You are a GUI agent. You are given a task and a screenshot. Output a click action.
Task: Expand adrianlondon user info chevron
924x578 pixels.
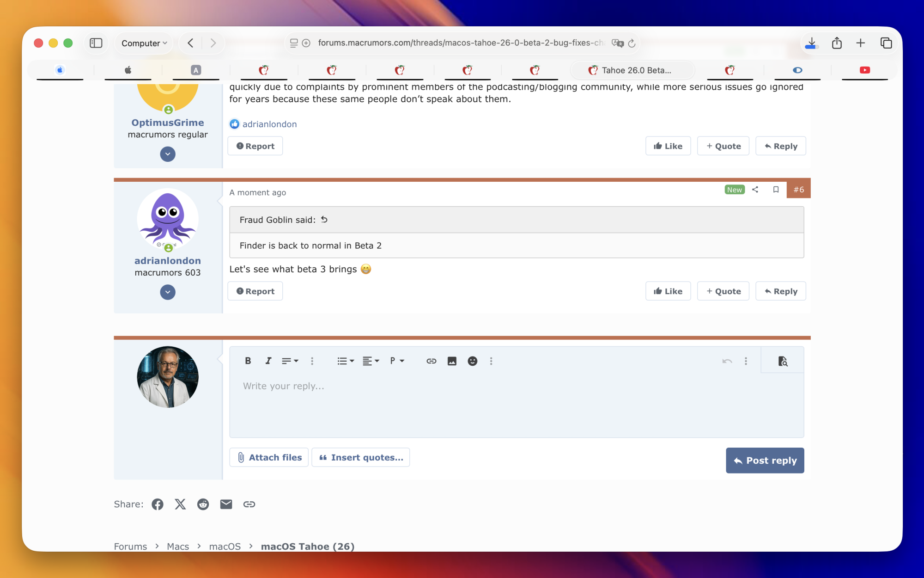point(168,292)
